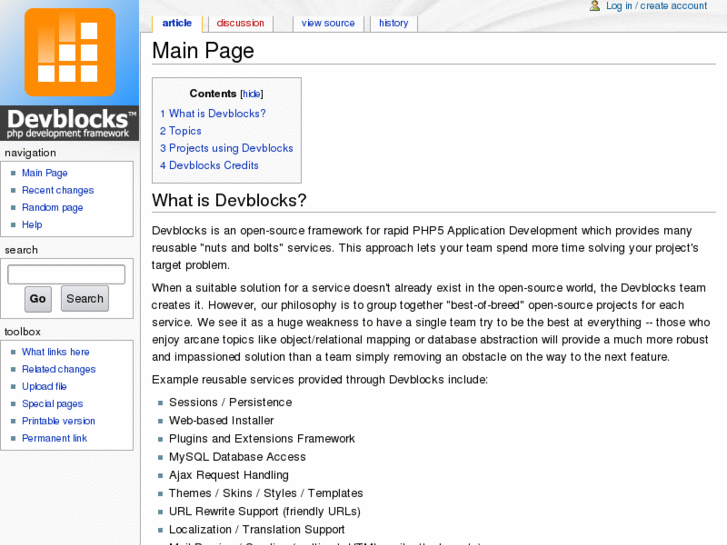
Task: Go to a Random page
Action: tap(52, 207)
